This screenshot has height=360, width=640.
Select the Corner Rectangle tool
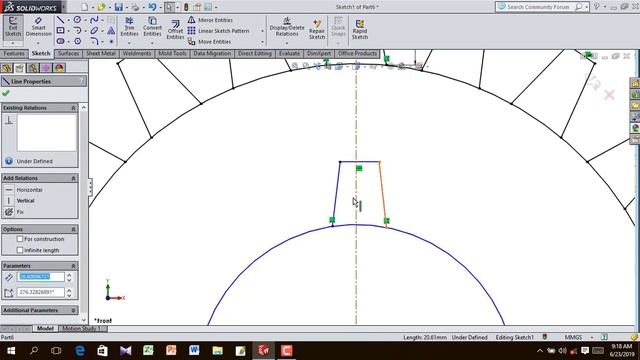(x=60, y=31)
